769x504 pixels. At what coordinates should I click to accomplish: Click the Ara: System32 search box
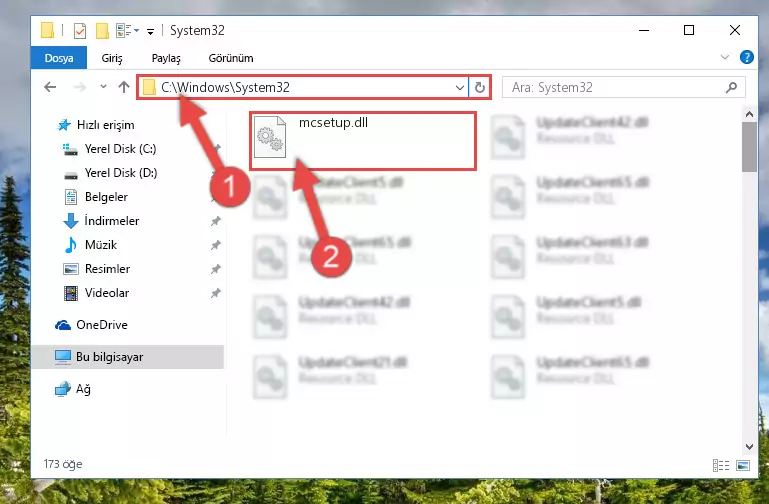[x=623, y=87]
